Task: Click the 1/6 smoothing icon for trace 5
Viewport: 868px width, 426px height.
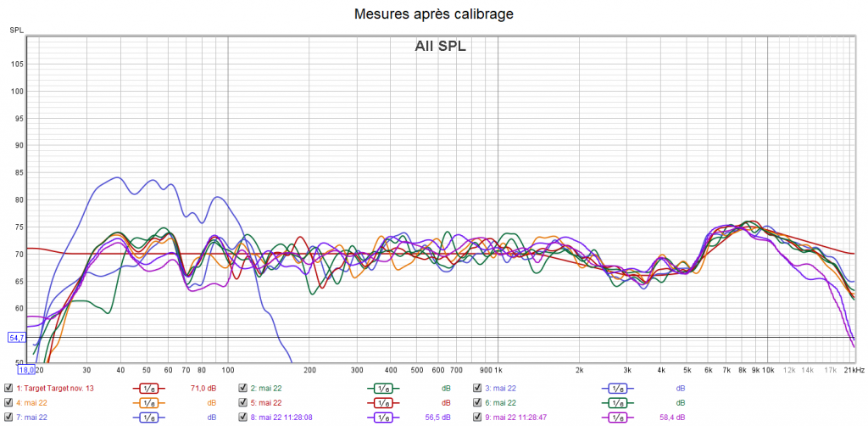Action: click(x=382, y=402)
